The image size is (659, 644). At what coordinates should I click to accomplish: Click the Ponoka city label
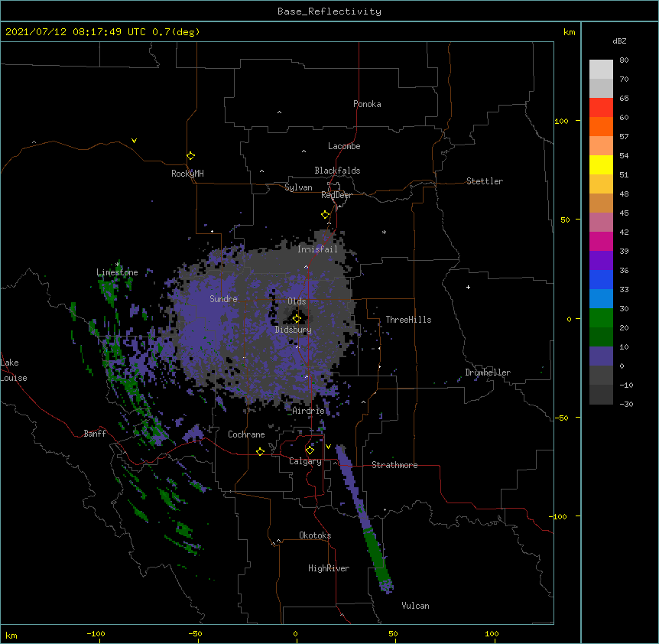367,104
